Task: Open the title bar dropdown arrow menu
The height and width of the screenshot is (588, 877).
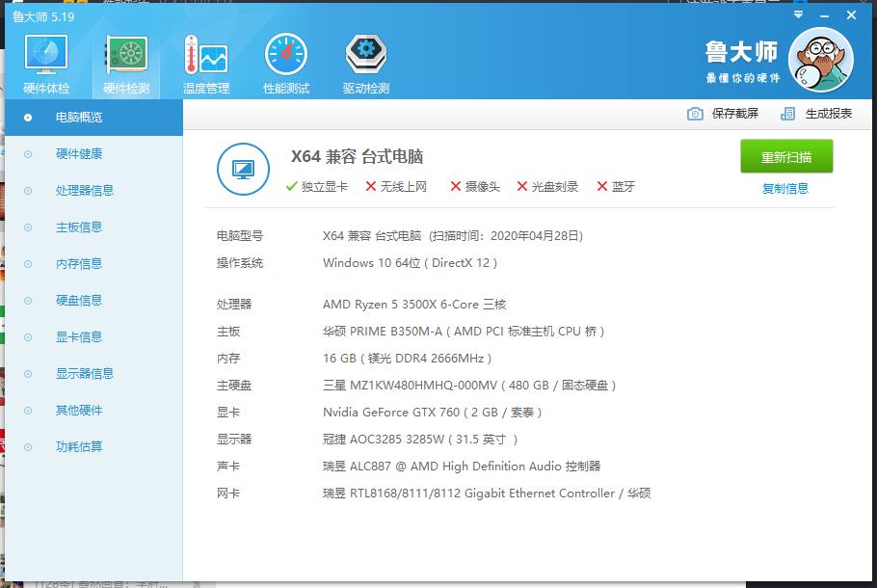Action: point(796,14)
